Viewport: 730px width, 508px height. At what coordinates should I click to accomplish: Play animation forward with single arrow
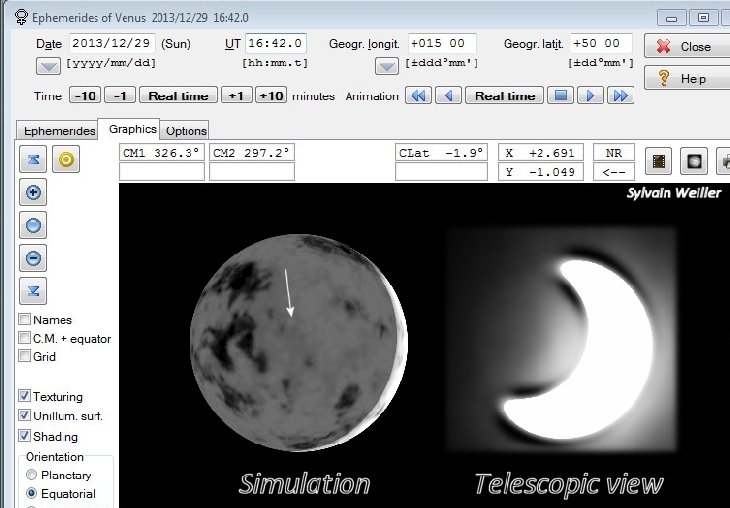click(x=591, y=96)
